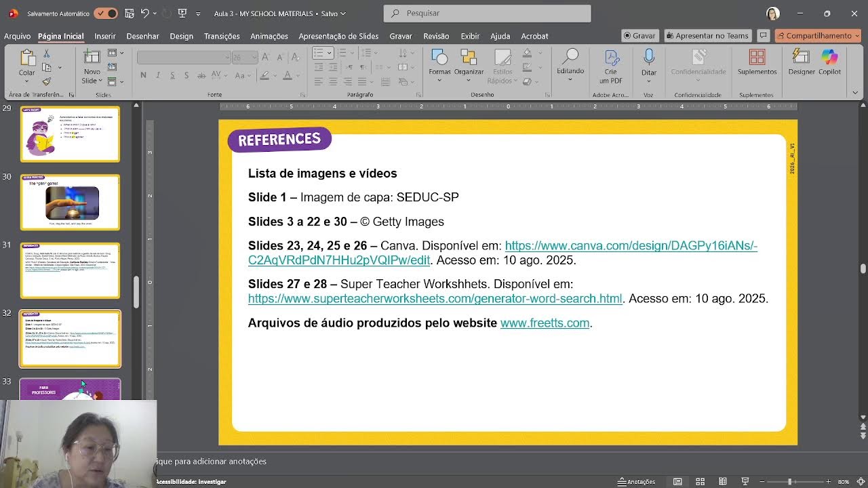Click the Format Painter brush icon

[x=47, y=81]
